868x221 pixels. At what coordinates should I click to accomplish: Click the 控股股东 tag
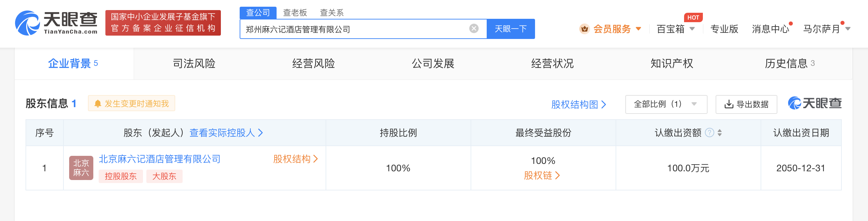click(120, 176)
